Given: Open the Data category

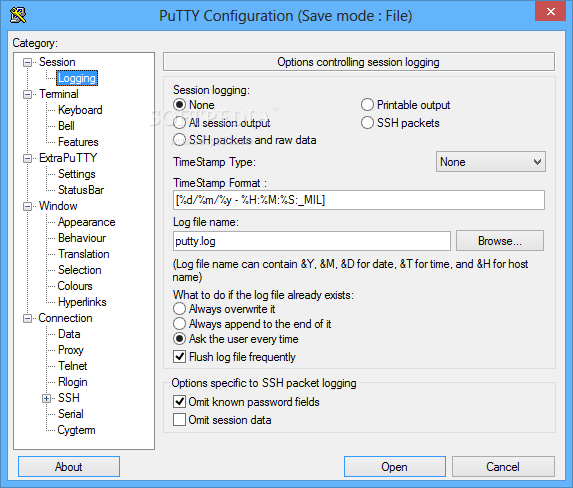Looking at the screenshot, I should (69, 334).
